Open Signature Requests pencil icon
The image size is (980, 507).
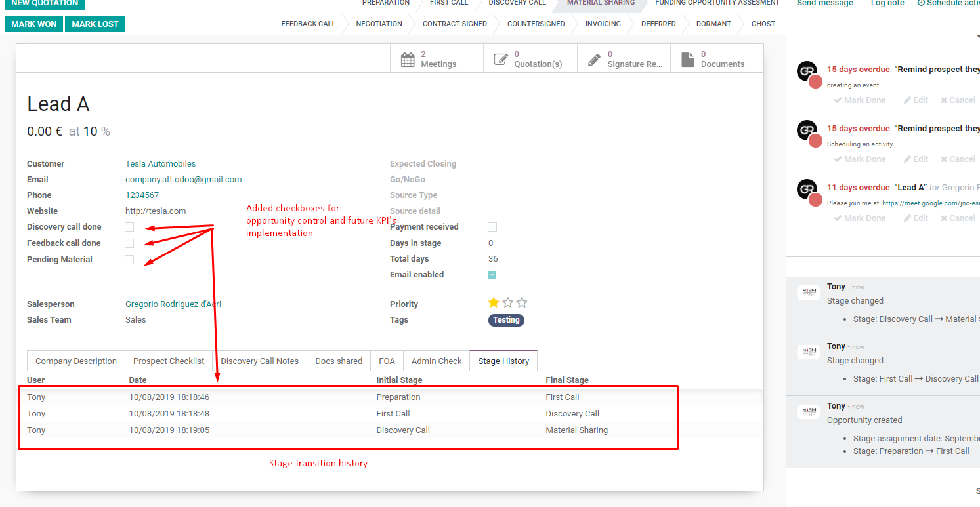pyautogui.click(x=594, y=60)
